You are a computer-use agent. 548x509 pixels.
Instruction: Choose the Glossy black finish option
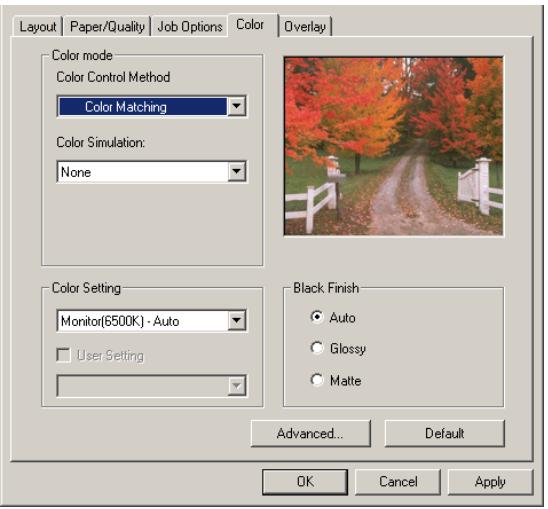[317, 348]
